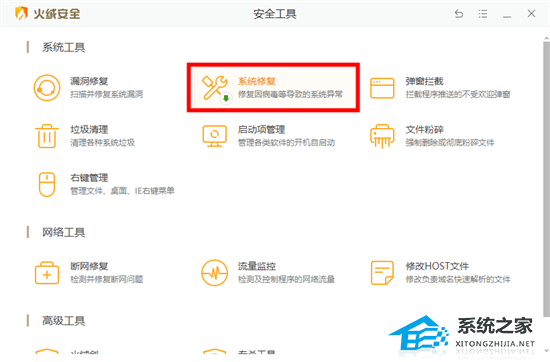This screenshot has height=362, width=550.
Task: Click description 清理各种系统垃圾
Action: [x=102, y=143]
